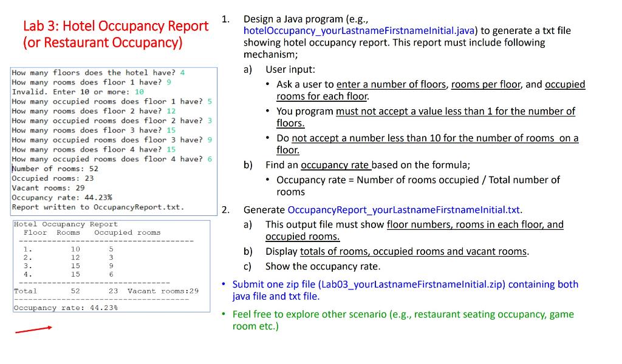
Task: Click the red arrow below the report
Action: pos(34,329)
